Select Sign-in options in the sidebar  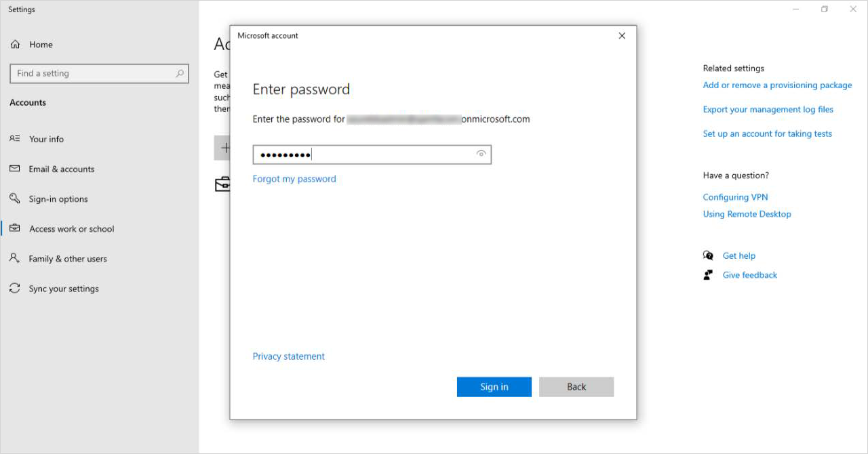[x=58, y=199]
